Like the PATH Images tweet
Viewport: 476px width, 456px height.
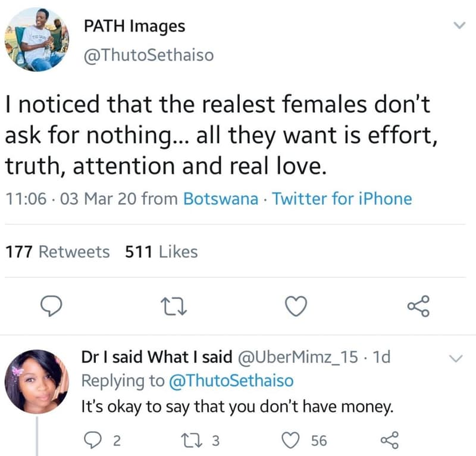pyautogui.click(x=296, y=306)
